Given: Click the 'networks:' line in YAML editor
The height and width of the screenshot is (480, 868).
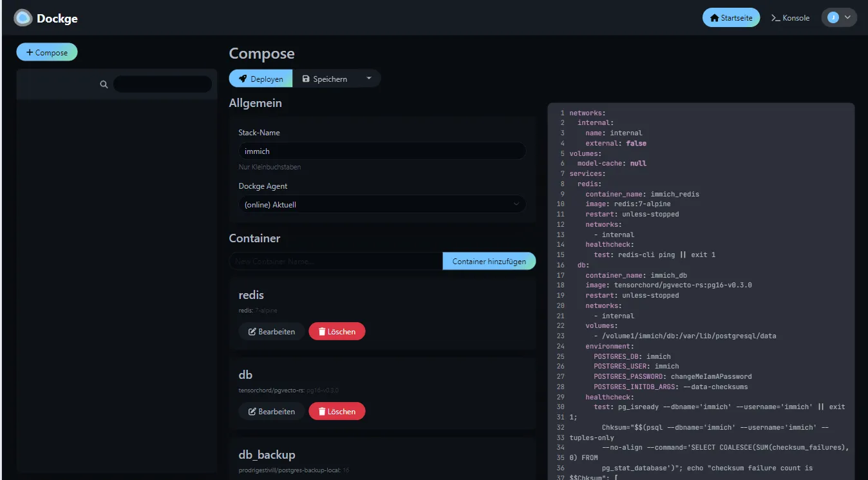Looking at the screenshot, I should (x=587, y=113).
